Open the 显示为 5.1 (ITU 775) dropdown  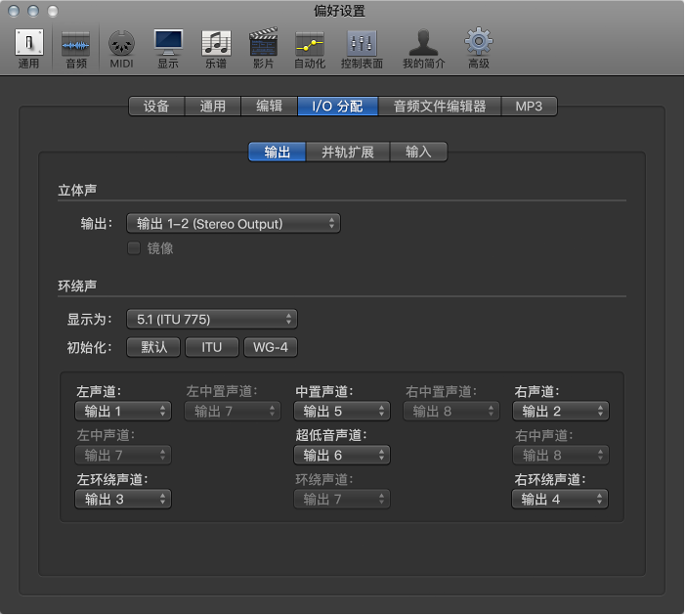click(x=212, y=319)
